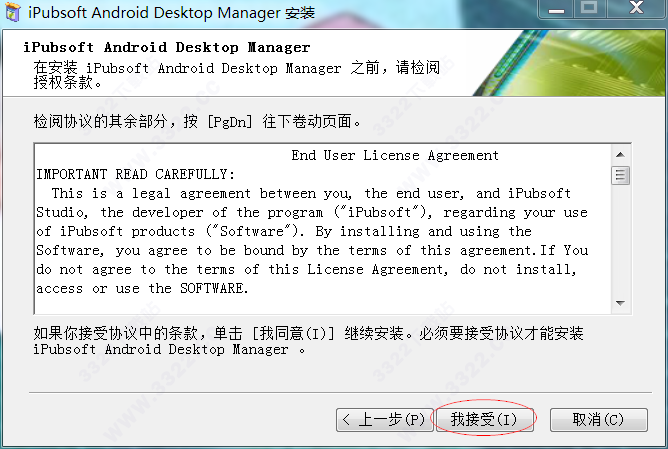Click 'access or use the SOFTWARE.' line
Viewport: 668px width, 449px height.
142,288
